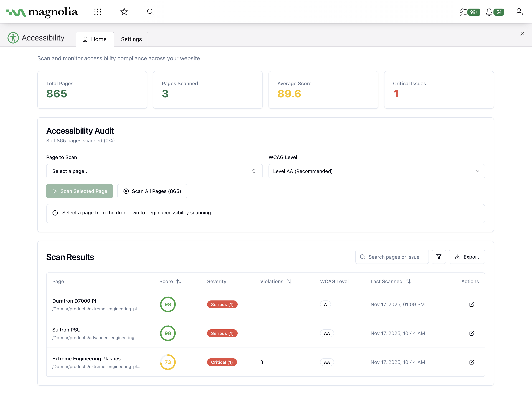This screenshot has width=532, height=398.
Task: Click Scan All Pages (865)
Action: (x=152, y=191)
